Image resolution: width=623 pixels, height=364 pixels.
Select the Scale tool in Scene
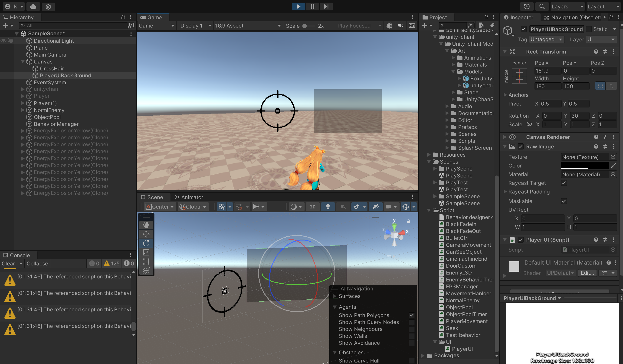146,252
